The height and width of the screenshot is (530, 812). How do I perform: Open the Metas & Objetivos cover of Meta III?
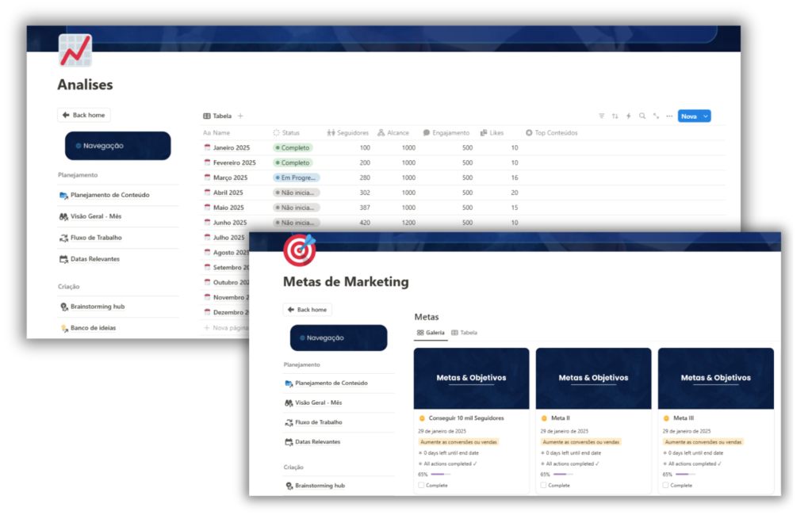716,379
